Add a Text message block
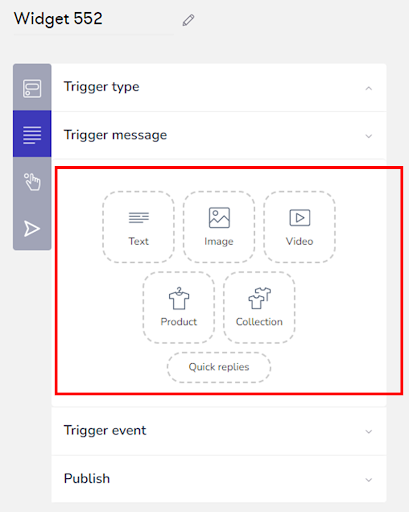 coord(139,227)
